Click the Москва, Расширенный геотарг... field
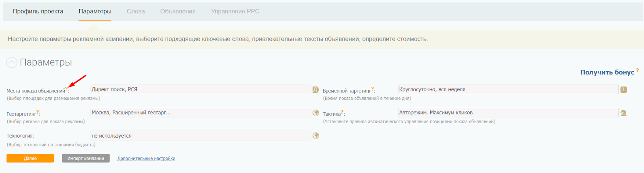This screenshot has width=644, height=173. (x=200, y=113)
